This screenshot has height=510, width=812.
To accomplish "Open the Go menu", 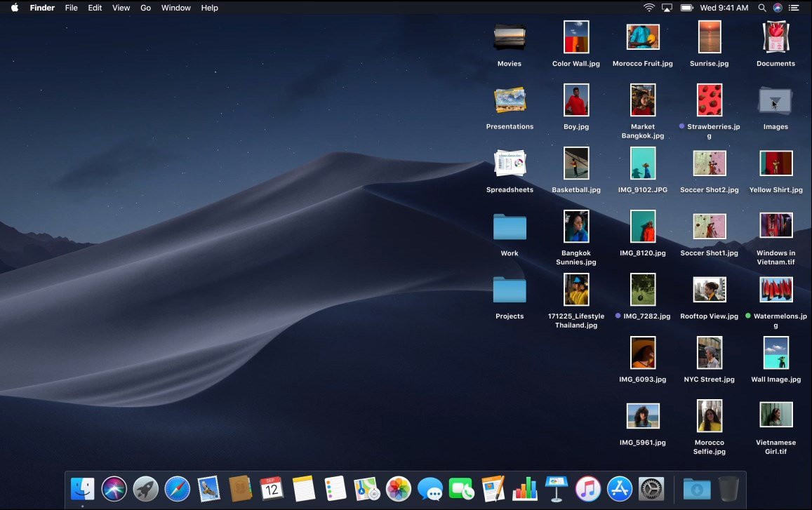I will (x=145, y=8).
